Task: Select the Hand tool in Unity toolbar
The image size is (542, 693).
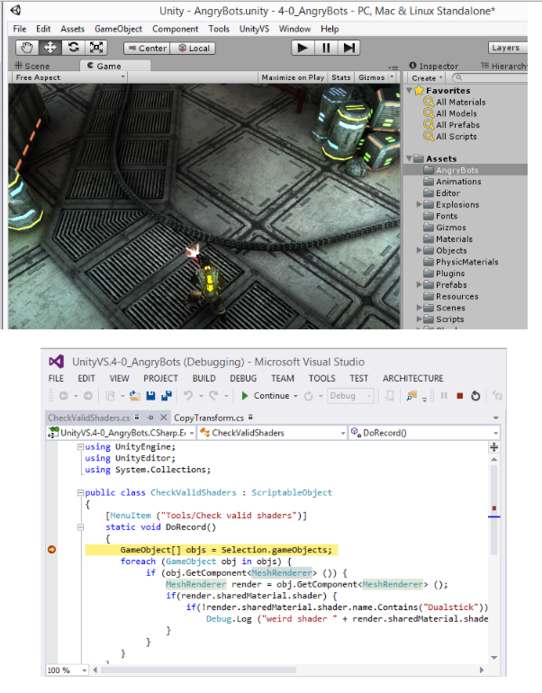Action: pyautogui.click(x=27, y=47)
